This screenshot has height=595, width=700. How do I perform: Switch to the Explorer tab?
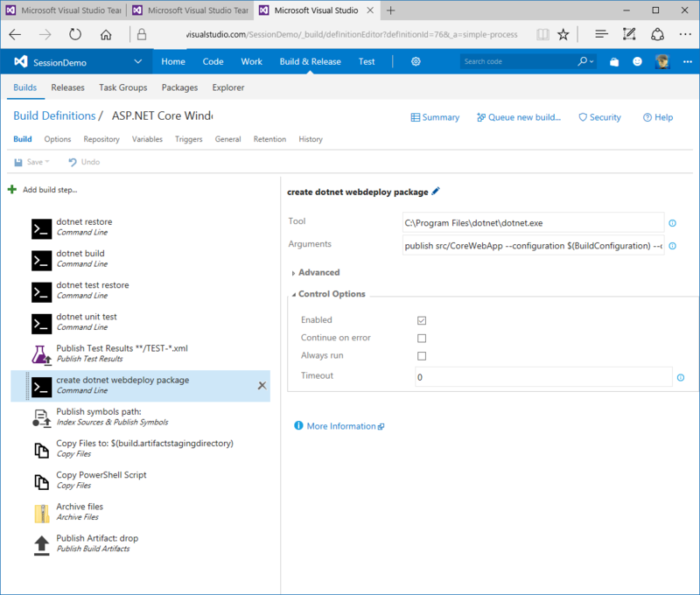click(228, 87)
